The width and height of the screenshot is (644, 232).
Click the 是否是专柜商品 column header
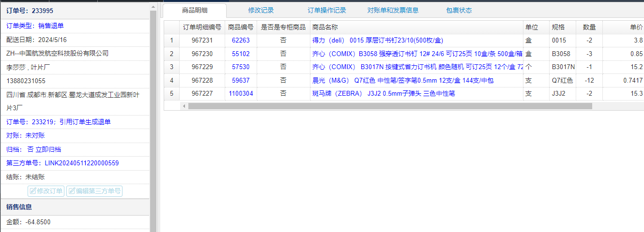point(283,27)
